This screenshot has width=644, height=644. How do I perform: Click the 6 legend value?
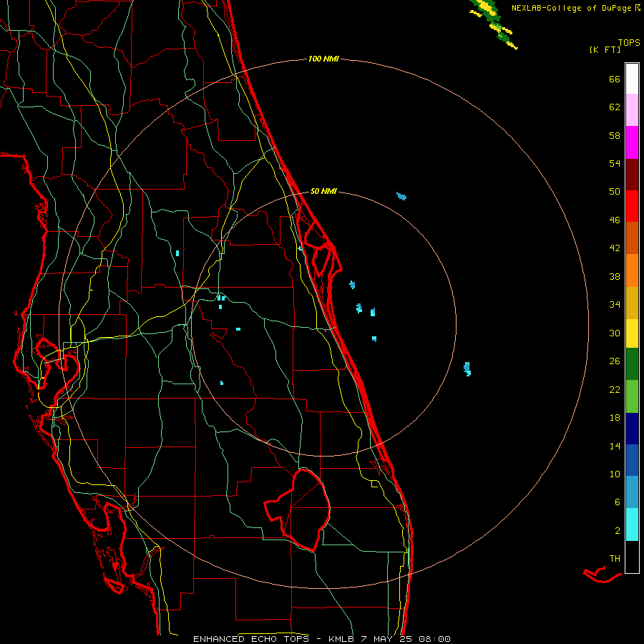coord(618,502)
